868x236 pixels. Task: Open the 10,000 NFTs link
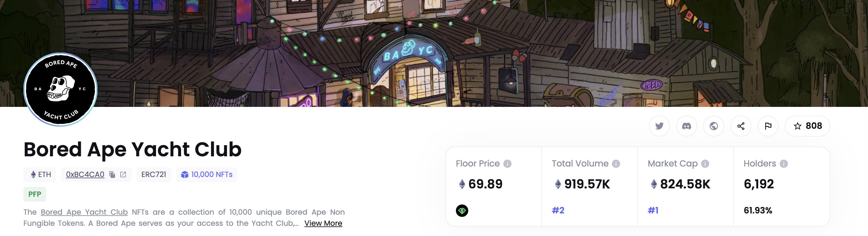tap(207, 175)
